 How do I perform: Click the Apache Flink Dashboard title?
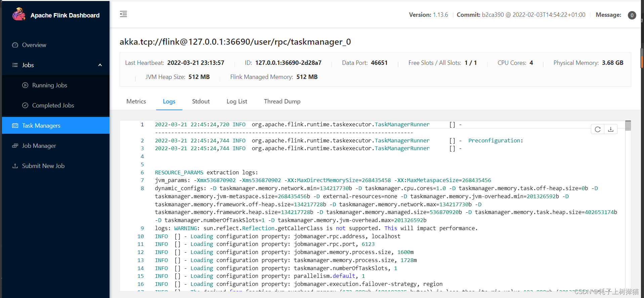tap(65, 15)
